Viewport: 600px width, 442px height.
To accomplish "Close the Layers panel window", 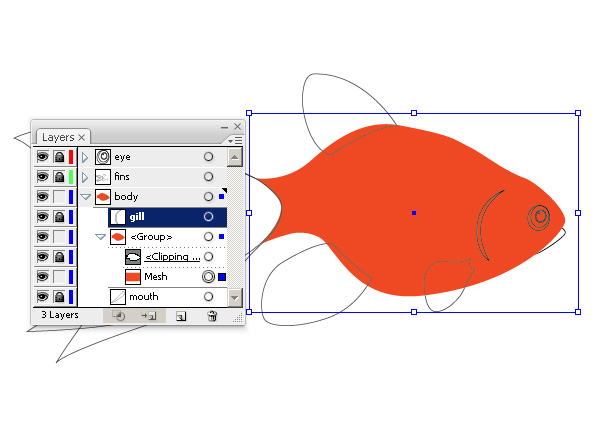I will pos(238,126).
